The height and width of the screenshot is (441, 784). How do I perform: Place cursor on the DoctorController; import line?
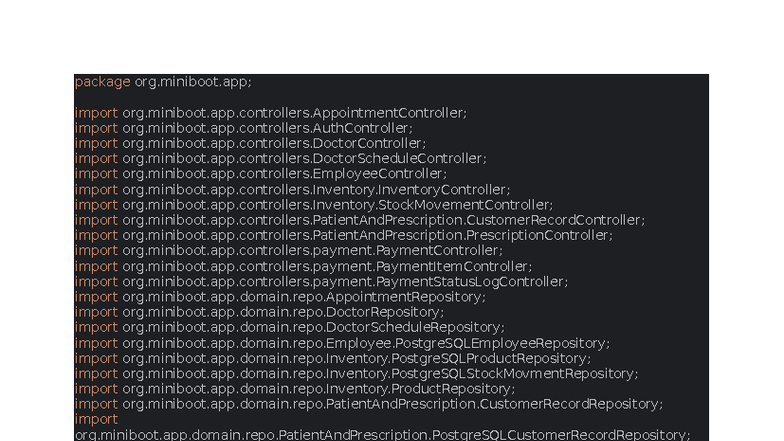click(x=250, y=144)
